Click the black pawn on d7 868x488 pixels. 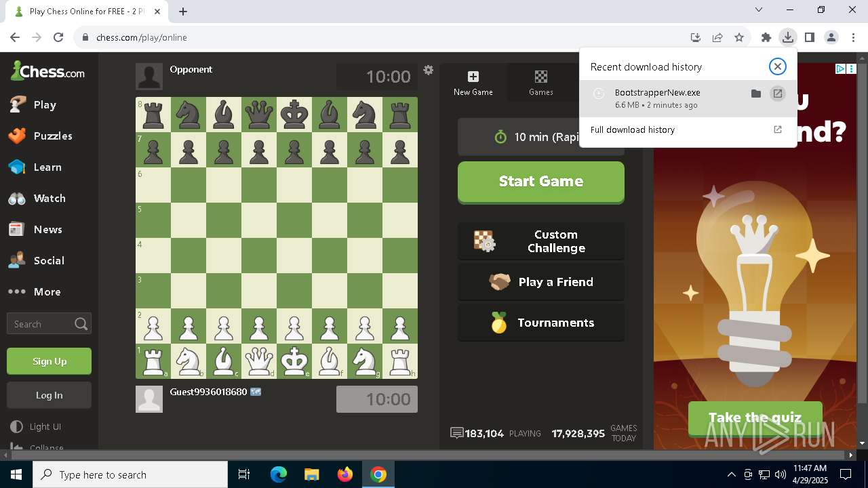coord(259,150)
